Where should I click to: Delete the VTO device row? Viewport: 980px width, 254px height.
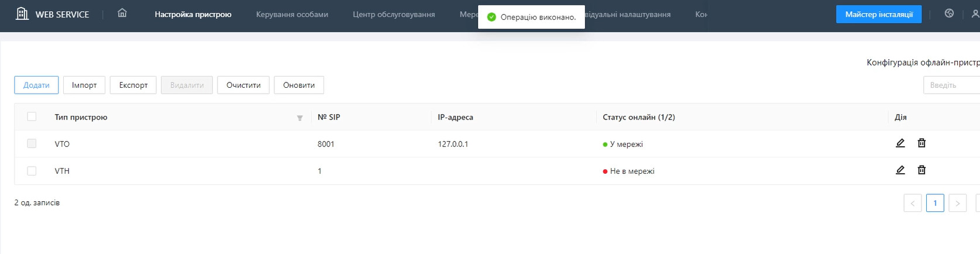[921, 143]
